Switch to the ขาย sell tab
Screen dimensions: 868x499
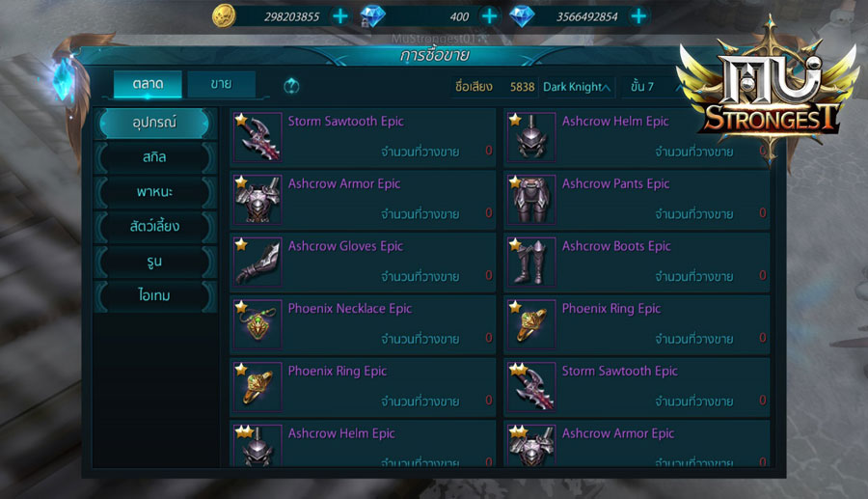click(222, 84)
